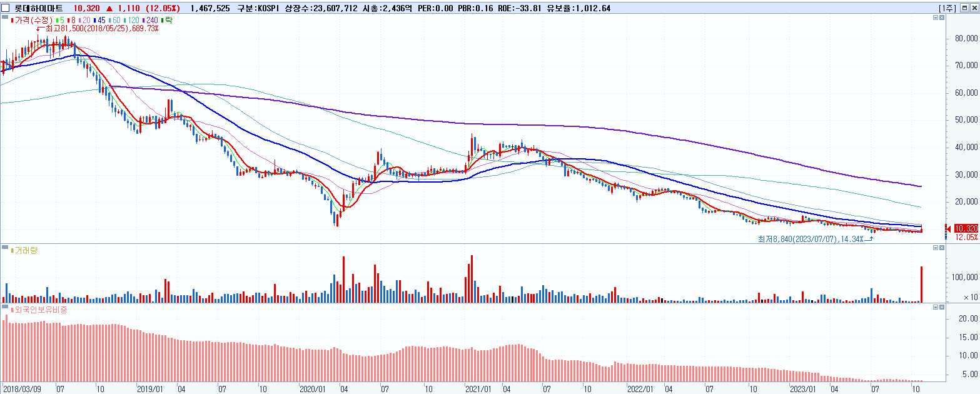
Task: Click the 50,000 price axis label
Action: tap(966, 120)
